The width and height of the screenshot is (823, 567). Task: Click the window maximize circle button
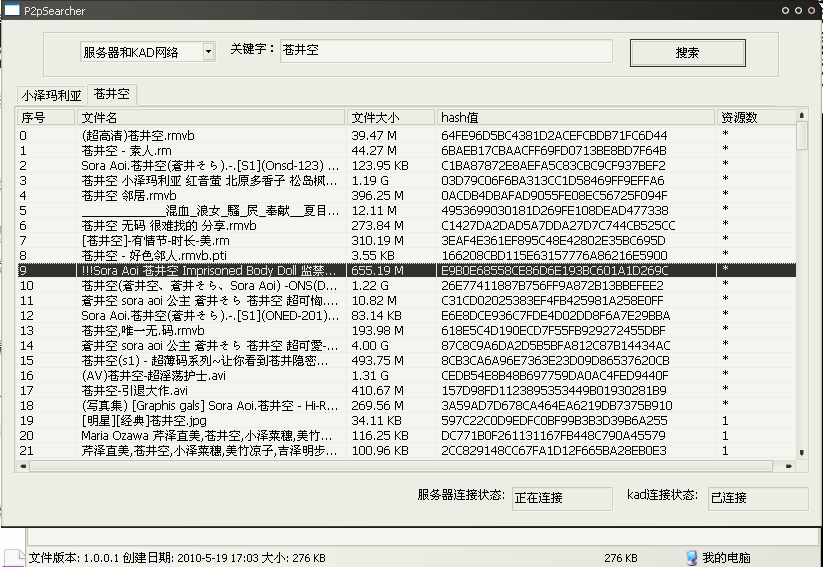pyautogui.click(x=798, y=10)
